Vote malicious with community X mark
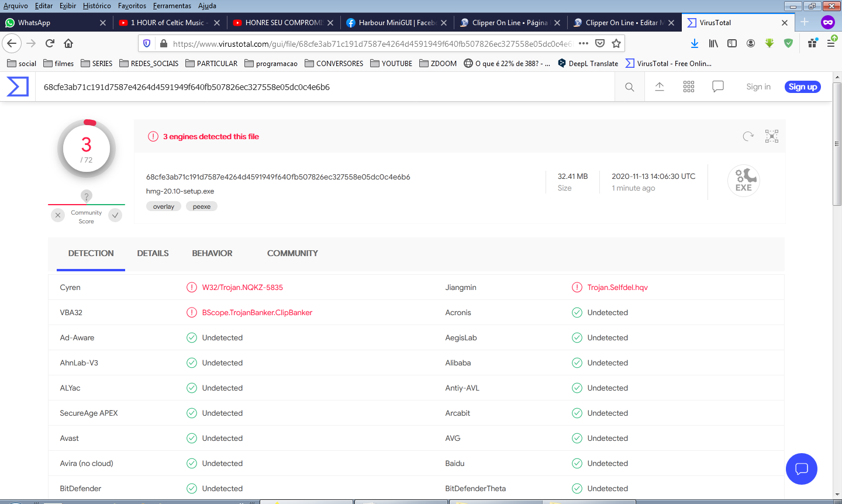The width and height of the screenshot is (842, 504). (58, 215)
